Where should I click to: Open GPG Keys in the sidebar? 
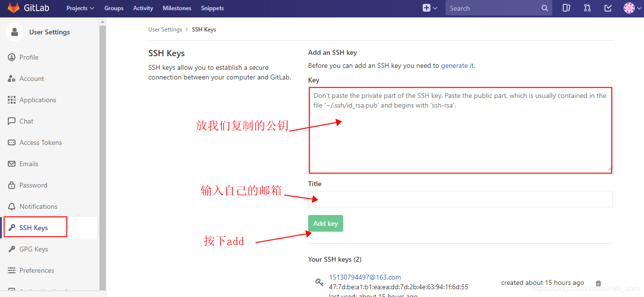click(33, 249)
